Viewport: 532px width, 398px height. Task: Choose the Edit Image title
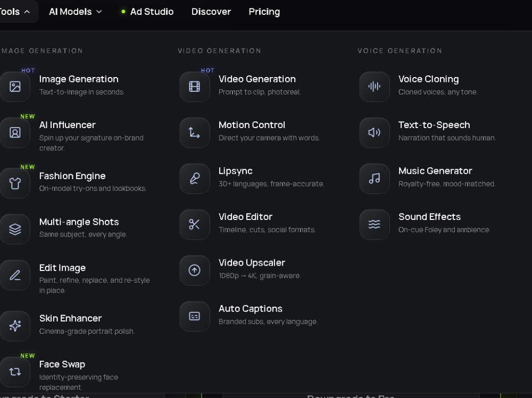tap(62, 268)
